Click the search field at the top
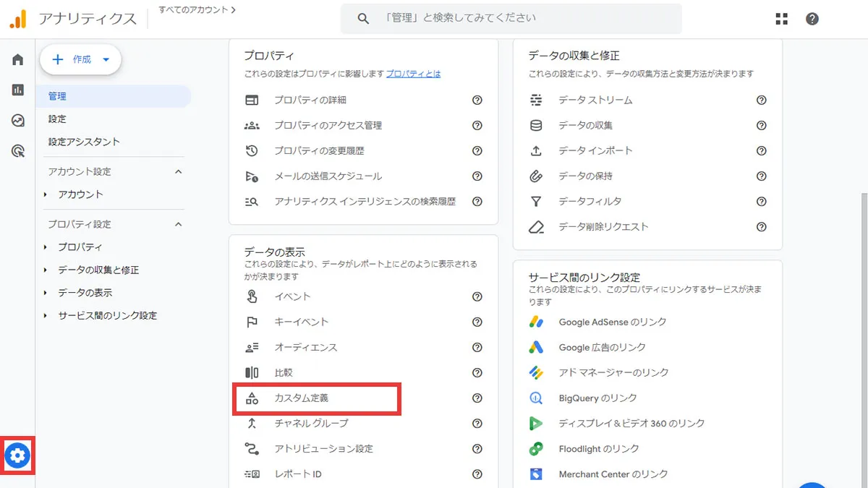This screenshot has width=868, height=488. 521,18
